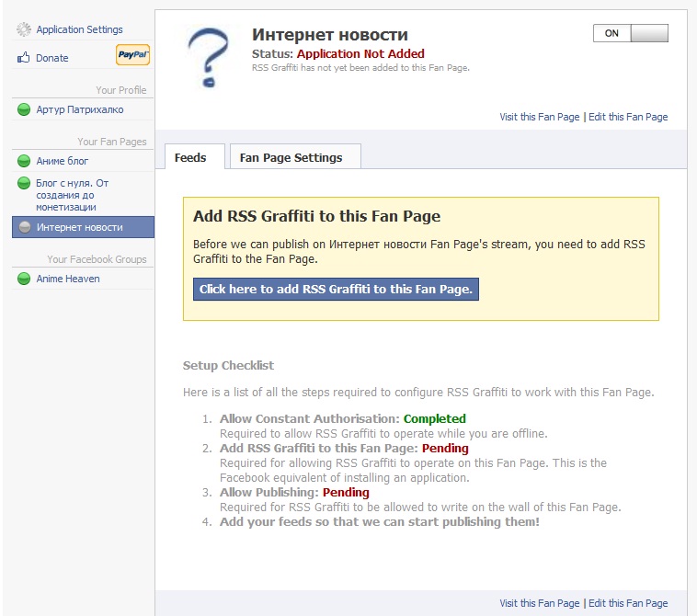Open top Visit this Fan Page link
This screenshot has width=697, height=616.
point(540,117)
